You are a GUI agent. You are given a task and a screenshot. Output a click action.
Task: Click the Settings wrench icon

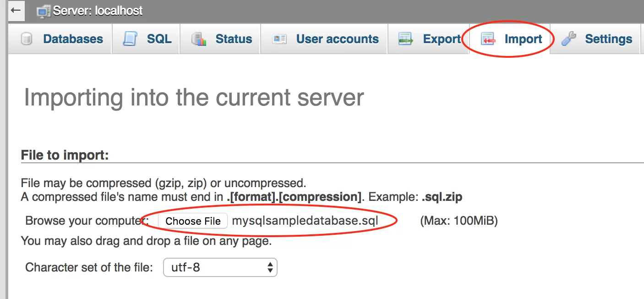568,39
